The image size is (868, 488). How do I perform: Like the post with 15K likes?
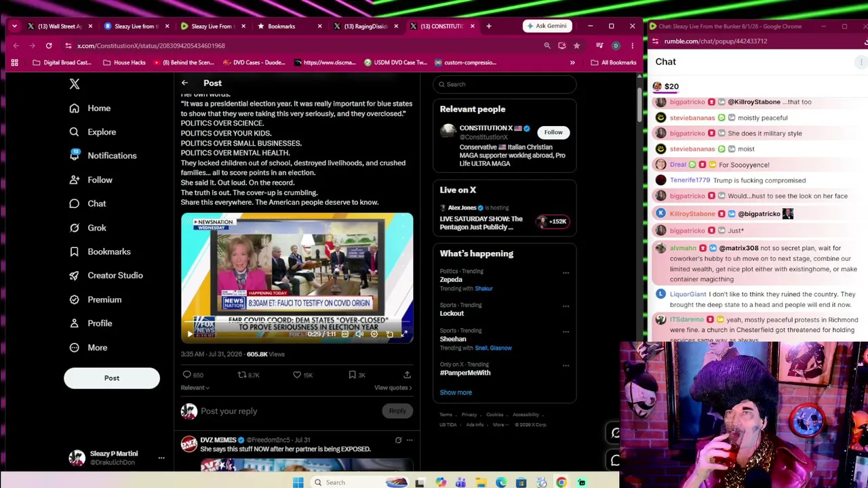(302, 375)
